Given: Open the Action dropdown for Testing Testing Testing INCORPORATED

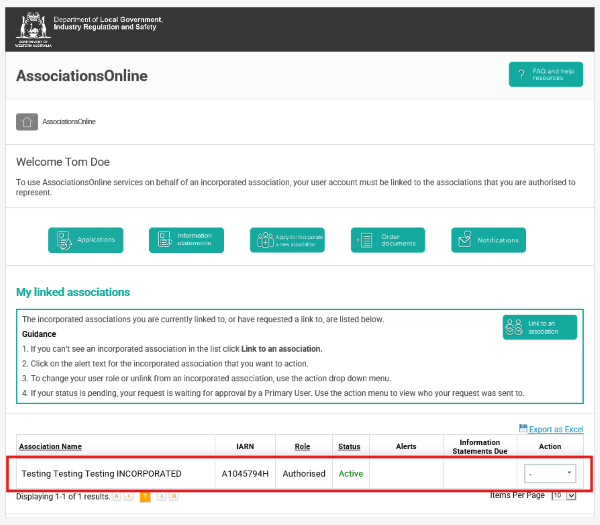Looking at the screenshot, I should tap(550, 474).
